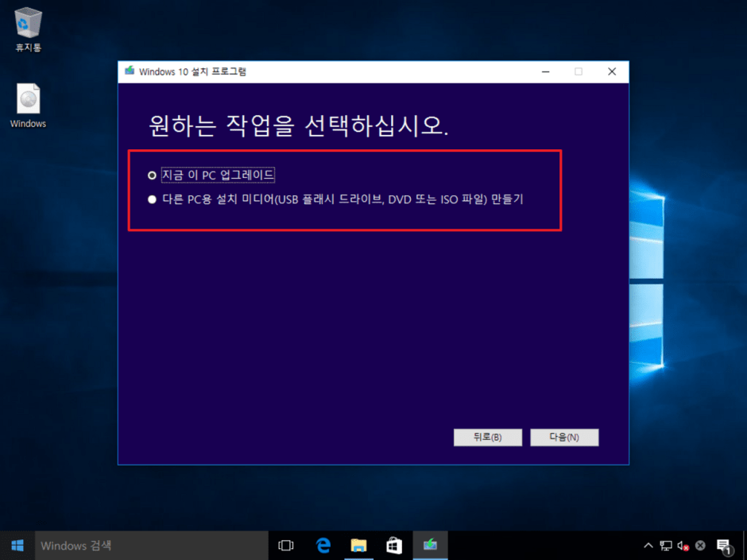The width and height of the screenshot is (747, 560).
Task: Click the 뒤로(B) button
Action: [x=487, y=437]
